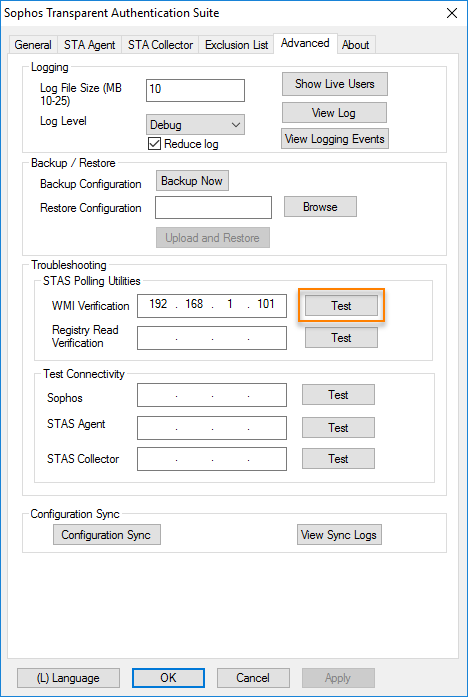468x697 pixels.
Task: Toggle the Reduce log checkbox
Action: 154,144
